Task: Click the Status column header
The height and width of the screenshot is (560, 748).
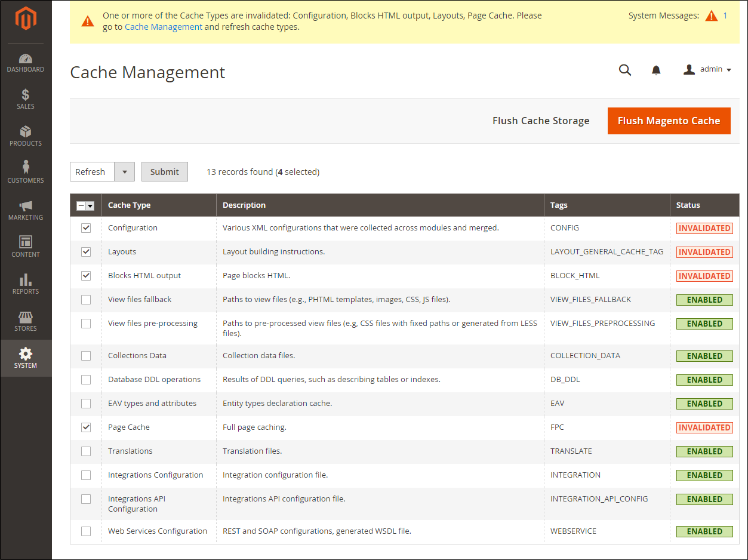Action: [704, 205]
